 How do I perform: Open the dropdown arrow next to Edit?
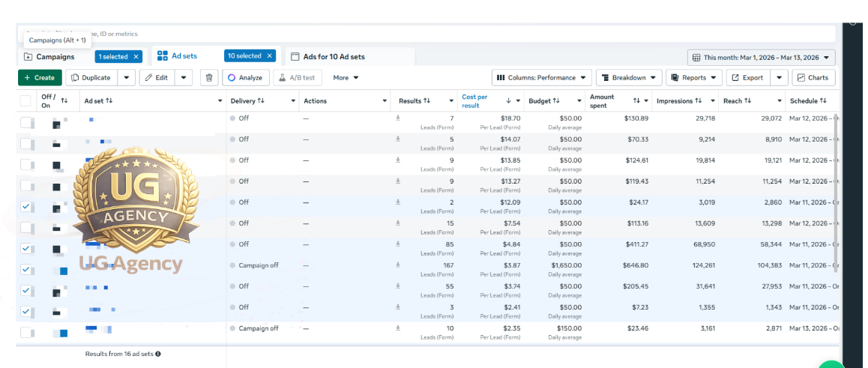pos(184,77)
